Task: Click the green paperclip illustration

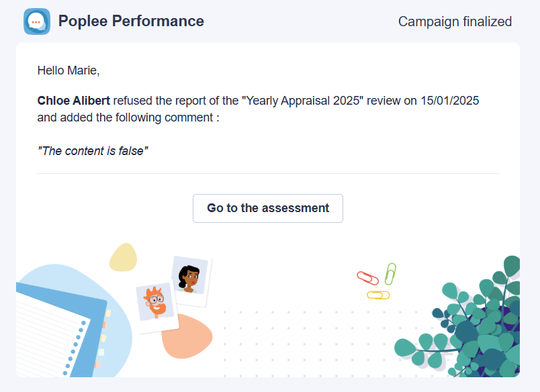Action: click(x=390, y=274)
